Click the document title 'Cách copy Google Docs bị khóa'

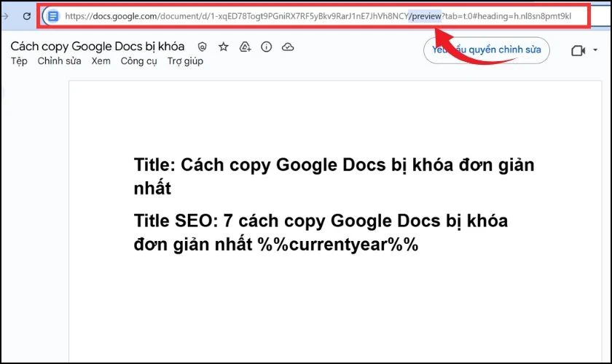[x=97, y=47]
